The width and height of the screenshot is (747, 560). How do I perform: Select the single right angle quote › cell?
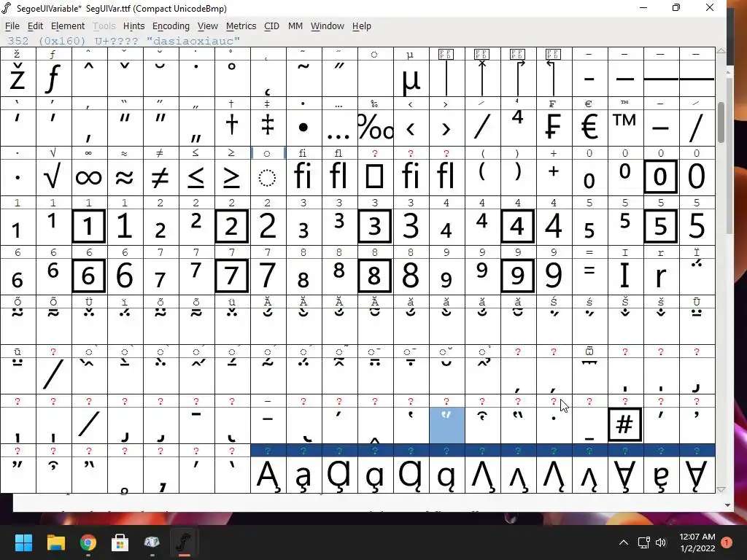tap(447, 128)
